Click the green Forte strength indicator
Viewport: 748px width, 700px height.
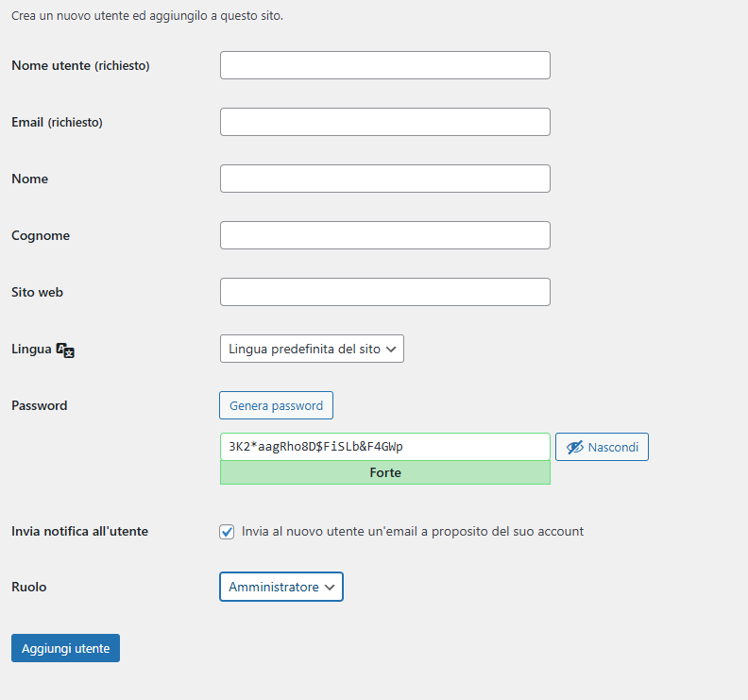click(x=384, y=472)
